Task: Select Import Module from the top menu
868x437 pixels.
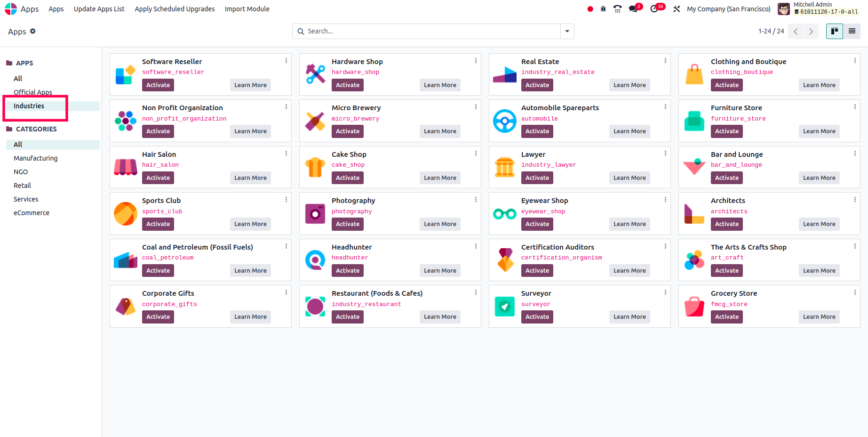Action: (x=247, y=8)
